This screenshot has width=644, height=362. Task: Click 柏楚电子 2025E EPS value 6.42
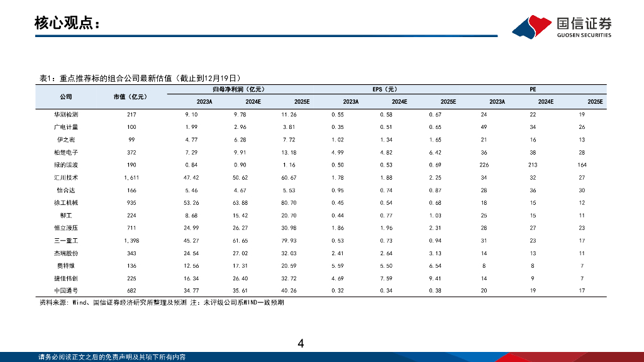click(435, 153)
